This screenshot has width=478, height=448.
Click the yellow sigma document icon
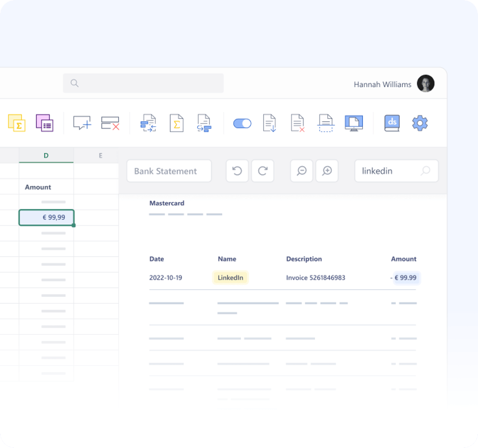[176, 123]
